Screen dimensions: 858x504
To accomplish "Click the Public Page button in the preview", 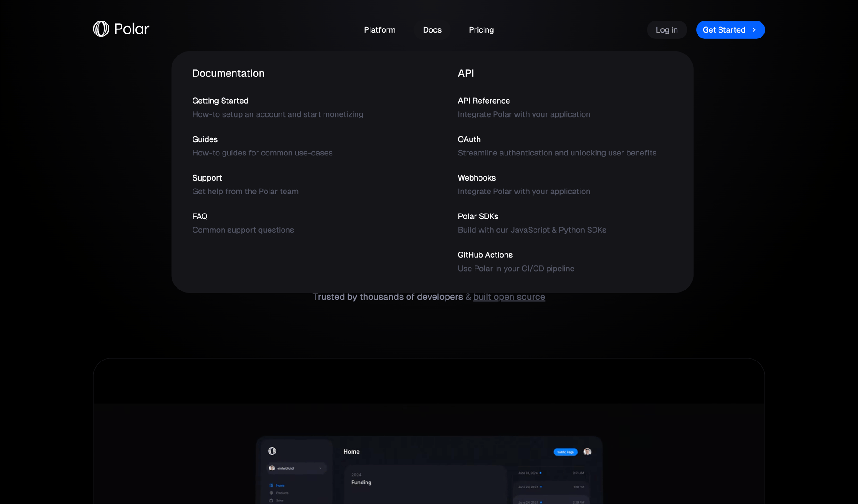I will point(565,452).
